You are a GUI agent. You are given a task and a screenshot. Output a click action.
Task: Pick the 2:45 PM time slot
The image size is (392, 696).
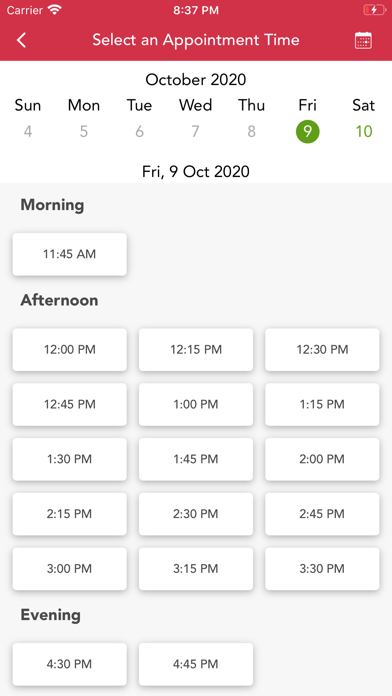322,514
